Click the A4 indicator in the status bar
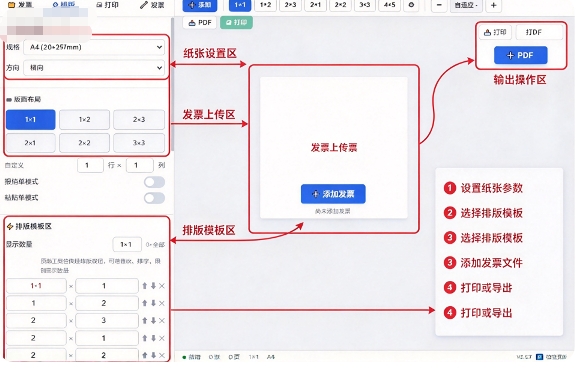 pyautogui.click(x=271, y=357)
